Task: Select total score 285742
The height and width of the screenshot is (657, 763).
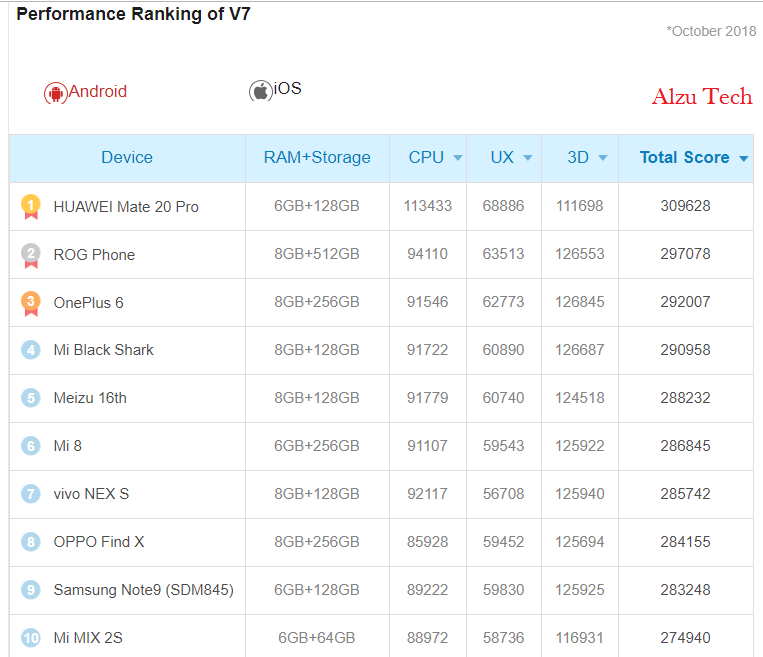Action: (685, 494)
